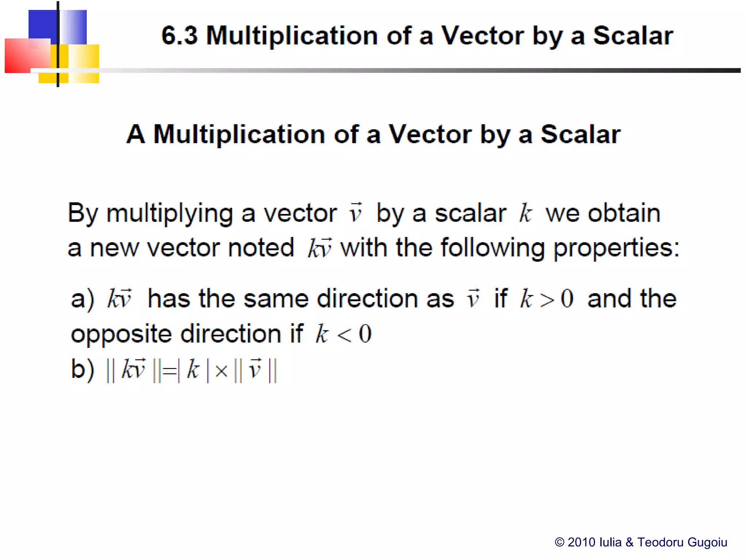Click the kv symbol after 'vector noted'
Screen dimensions: 747x560
click(320, 248)
